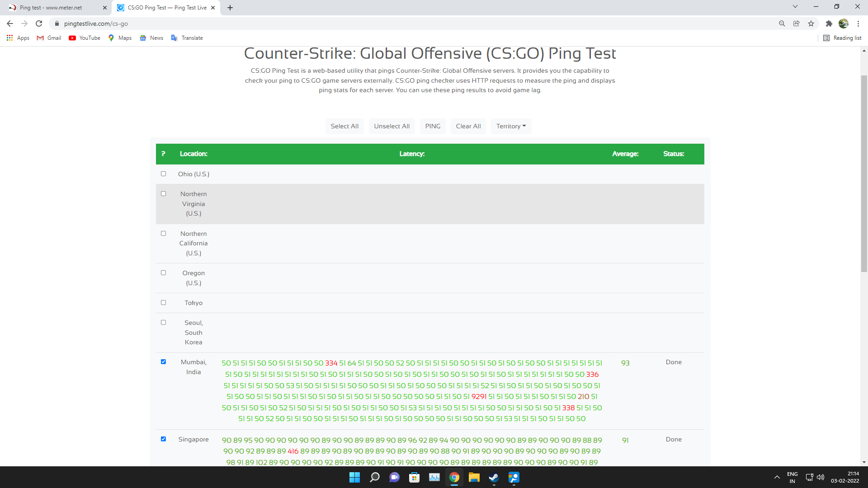Open Chrome from taskbar
The width and height of the screenshot is (868, 488).
[x=454, y=477]
